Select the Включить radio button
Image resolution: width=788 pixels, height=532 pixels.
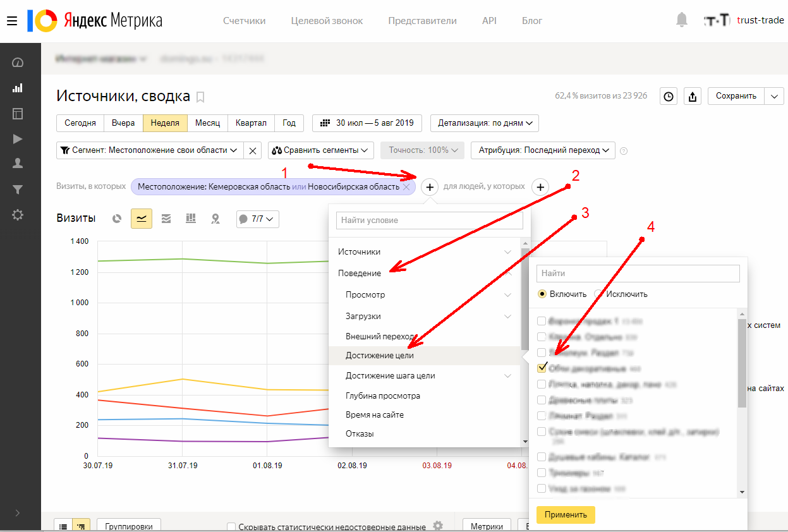coord(542,294)
